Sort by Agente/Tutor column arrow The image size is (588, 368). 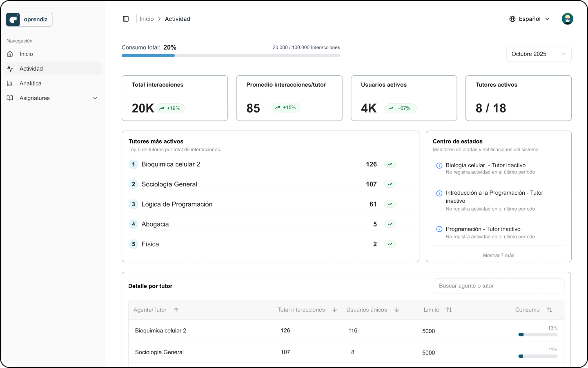176,310
